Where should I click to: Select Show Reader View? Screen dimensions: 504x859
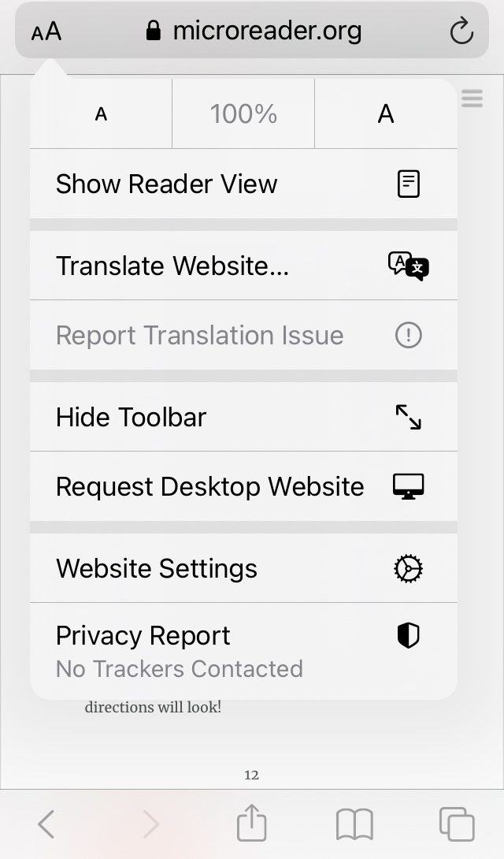click(243, 184)
